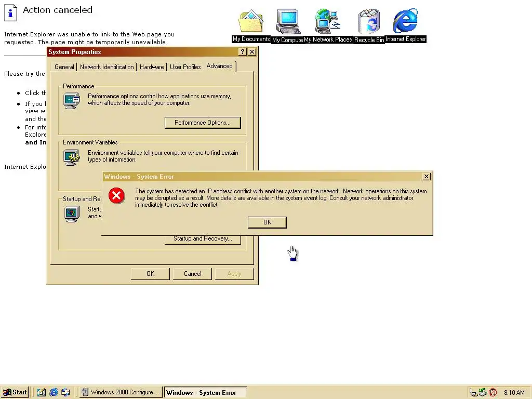Click the 'Performance options control how applications' description
This screenshot has width=532, height=399.
[159, 99]
